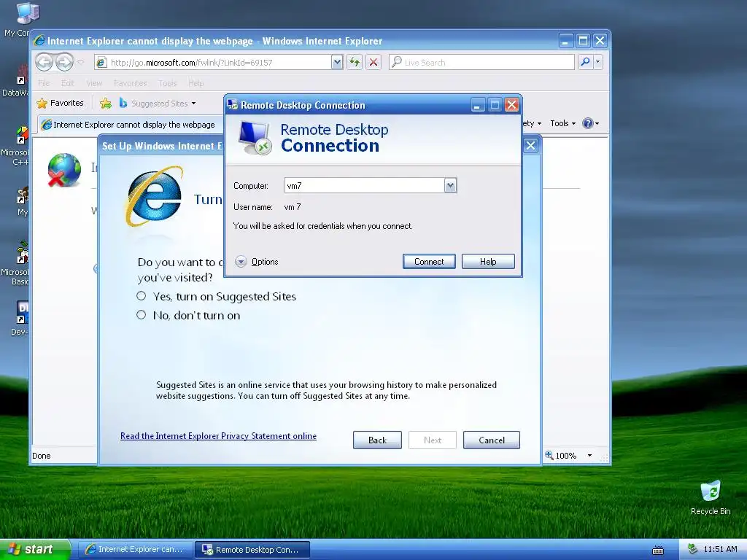Click the Internet Explorer Forward arrow button
Viewport: 747px width, 560px height.
tap(64, 62)
